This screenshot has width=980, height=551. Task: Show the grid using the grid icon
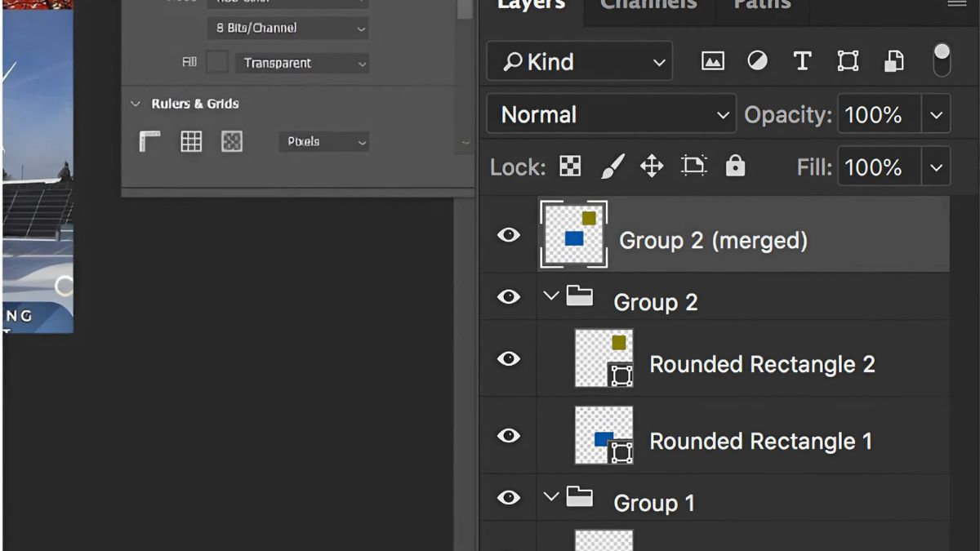(191, 141)
